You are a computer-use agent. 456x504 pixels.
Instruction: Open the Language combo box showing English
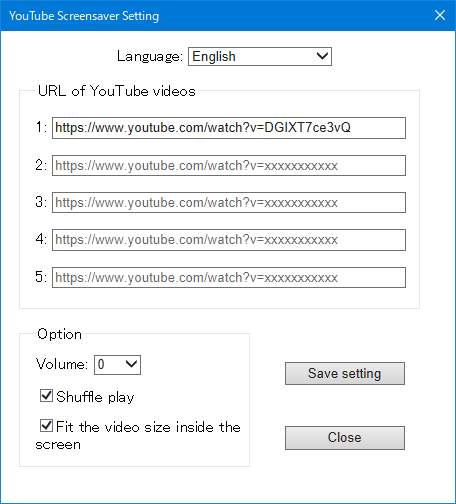tap(260, 56)
